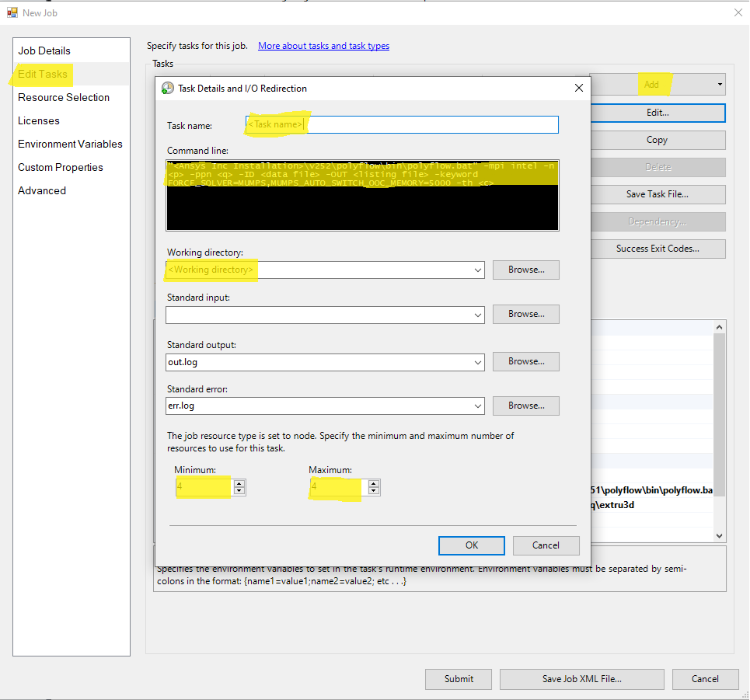The height and width of the screenshot is (700, 750).
Task: Browse for the Working directory
Action: 526,270
